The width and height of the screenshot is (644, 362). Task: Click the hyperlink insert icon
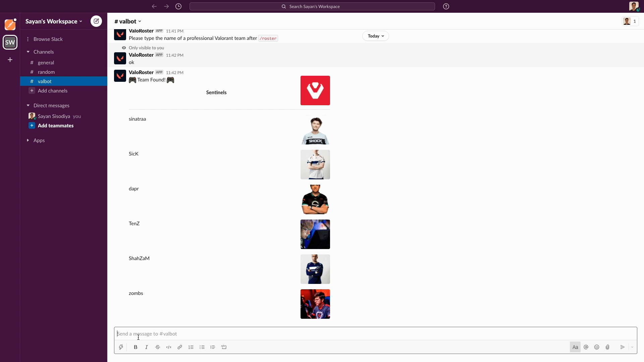coord(179,347)
